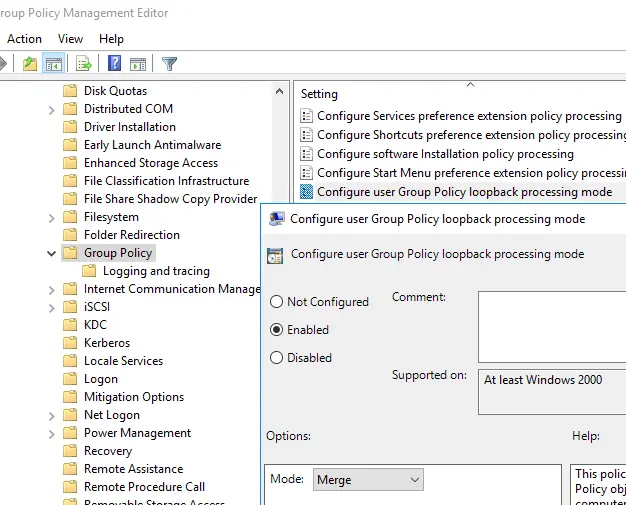Select Configure Shortcuts preference extension policy processing

click(x=471, y=135)
